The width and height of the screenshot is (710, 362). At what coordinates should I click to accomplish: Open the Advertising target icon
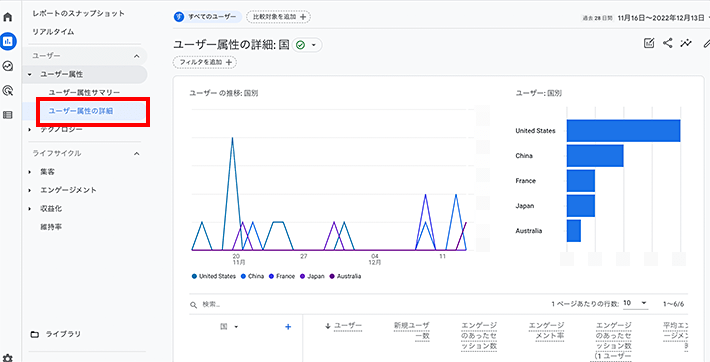pos(8,91)
